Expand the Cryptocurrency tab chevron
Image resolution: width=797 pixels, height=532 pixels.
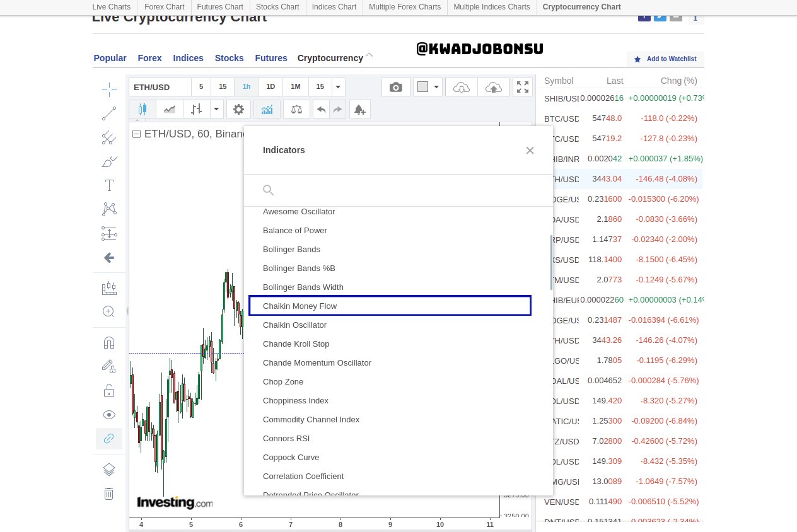(x=369, y=55)
